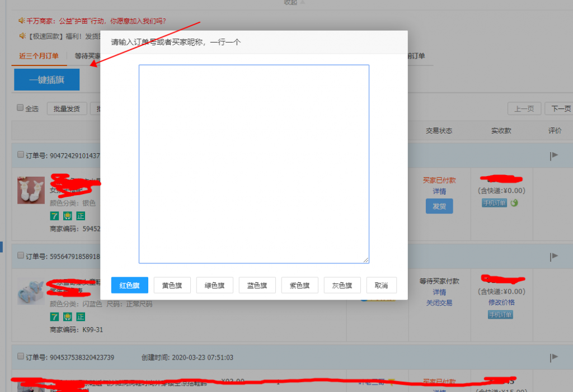Click the 实收款 column header

click(501, 131)
